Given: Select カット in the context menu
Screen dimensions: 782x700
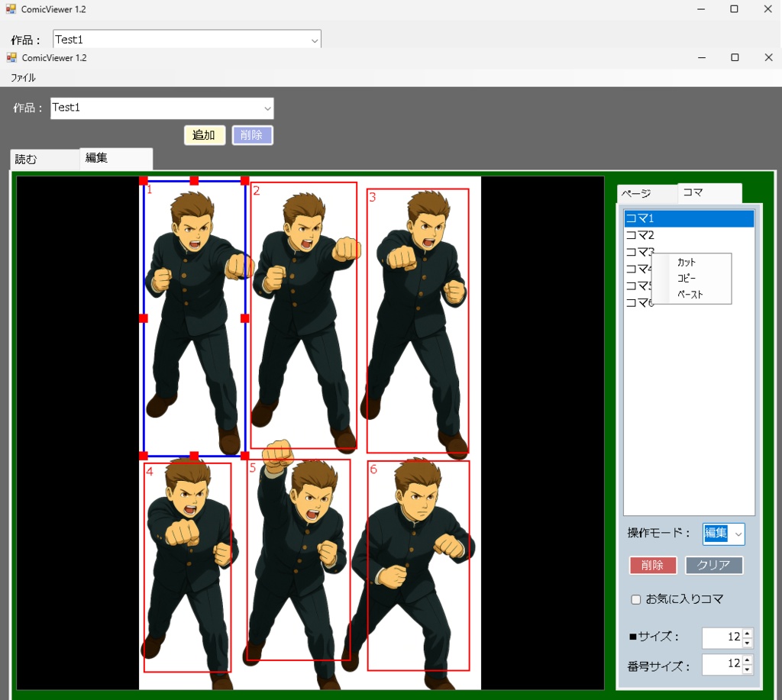Looking at the screenshot, I should (686, 262).
